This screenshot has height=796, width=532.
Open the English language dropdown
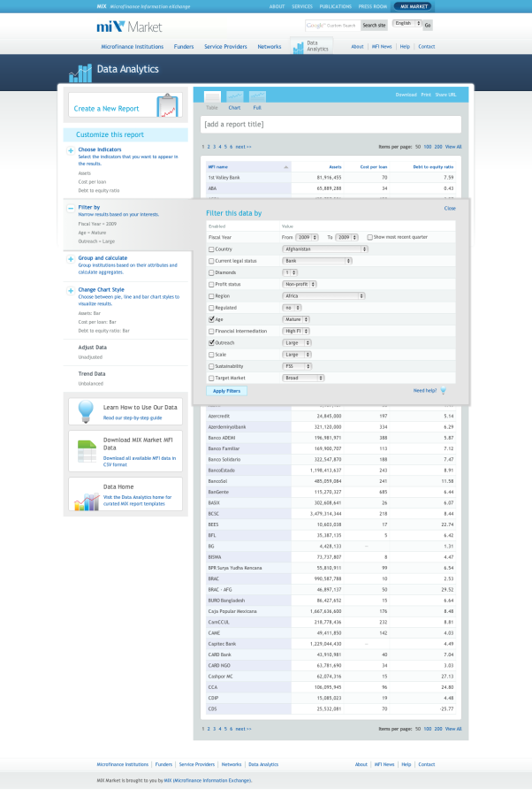point(407,23)
